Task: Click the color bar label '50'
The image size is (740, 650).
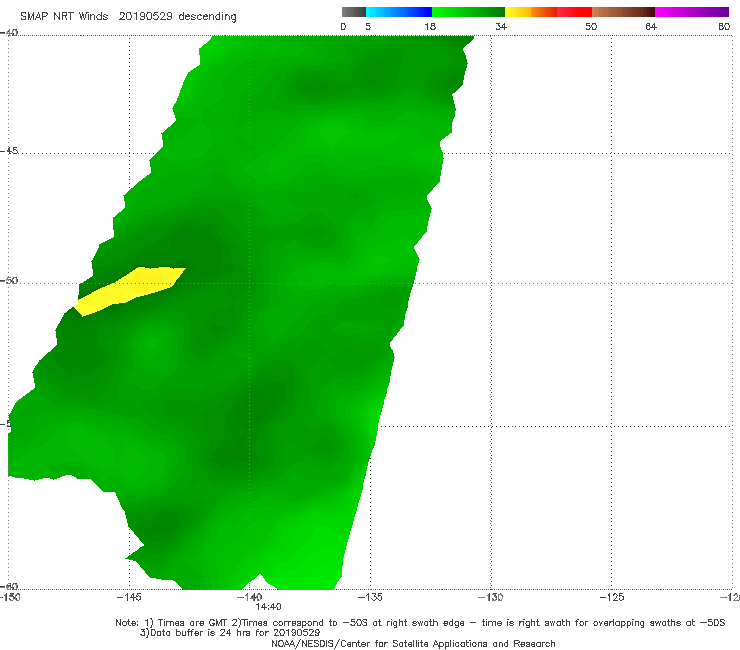Action: (x=591, y=27)
